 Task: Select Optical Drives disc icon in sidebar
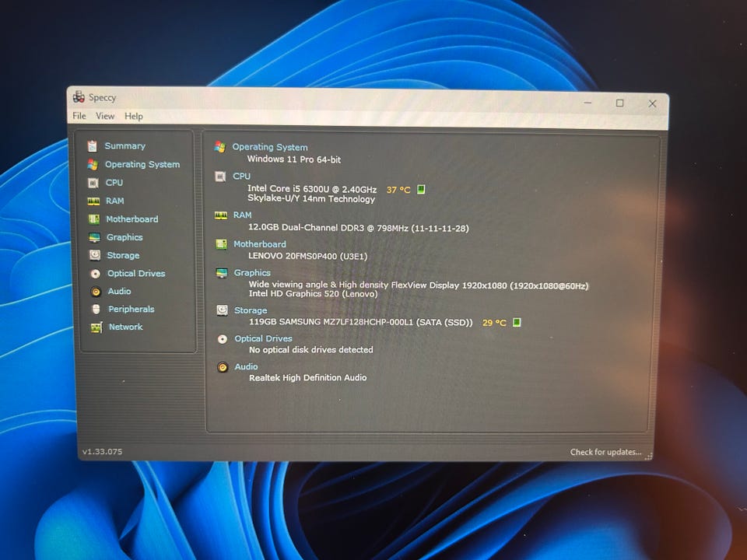point(95,274)
